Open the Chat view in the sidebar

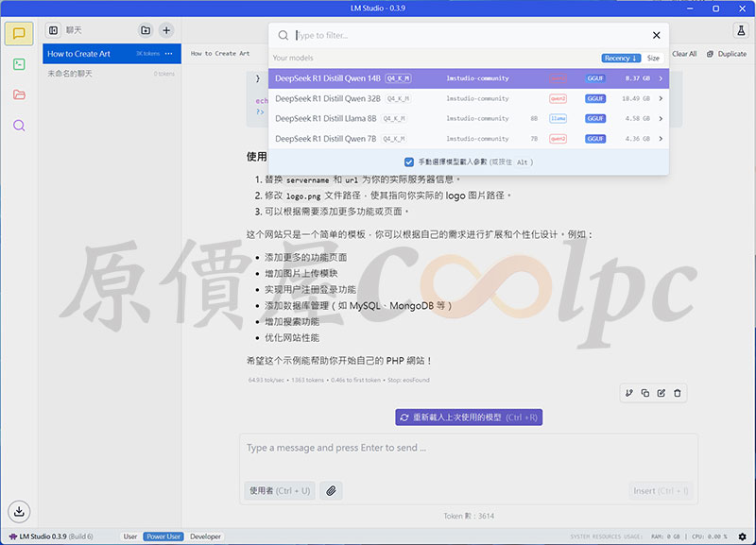[19, 34]
